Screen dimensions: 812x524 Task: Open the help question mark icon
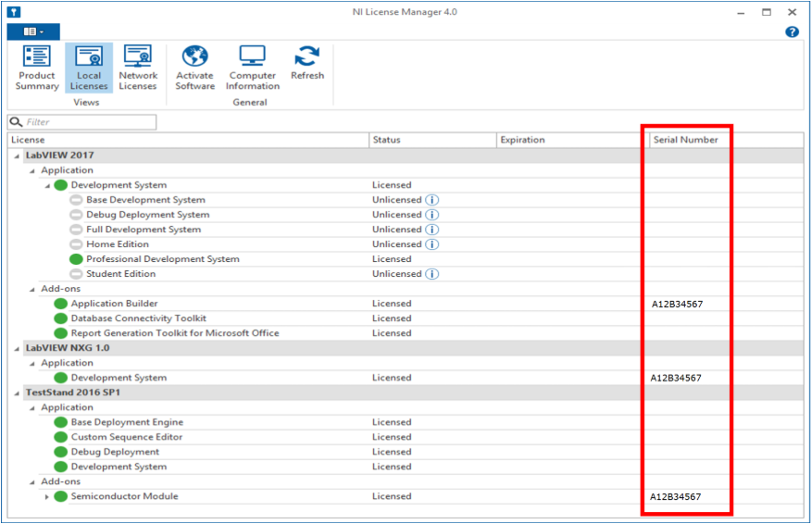click(792, 31)
